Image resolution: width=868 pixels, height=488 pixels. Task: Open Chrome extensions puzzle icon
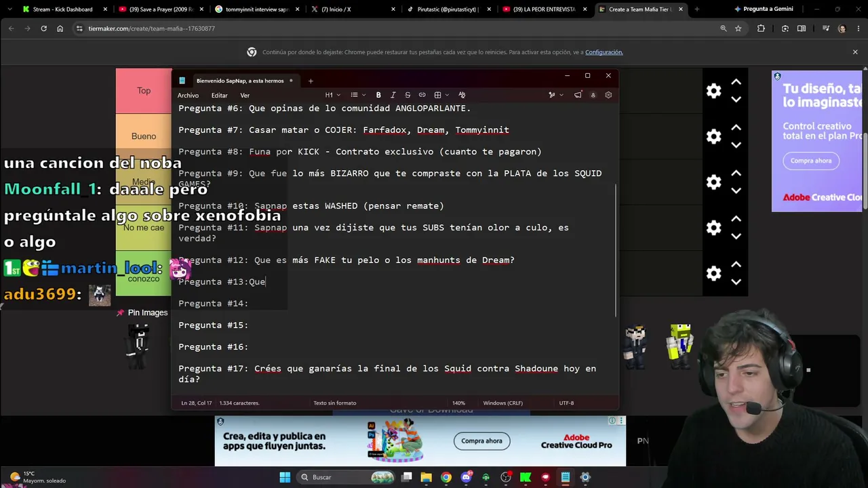[761, 28]
